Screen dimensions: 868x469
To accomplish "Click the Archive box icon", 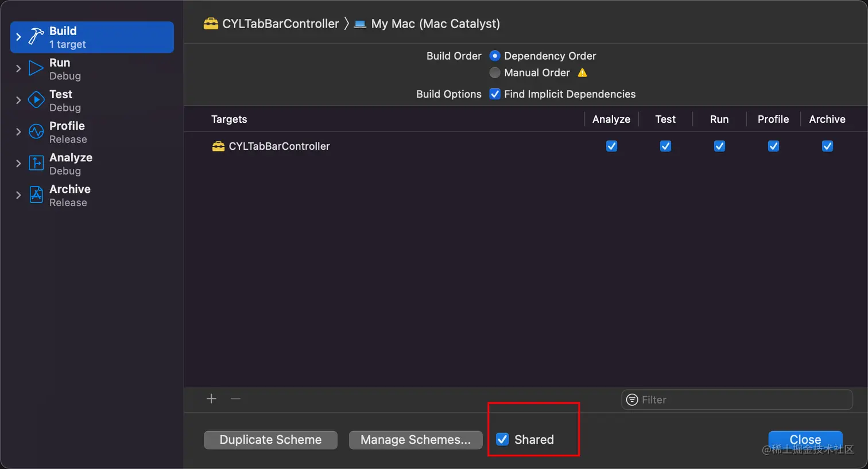I will pyautogui.click(x=36, y=195).
